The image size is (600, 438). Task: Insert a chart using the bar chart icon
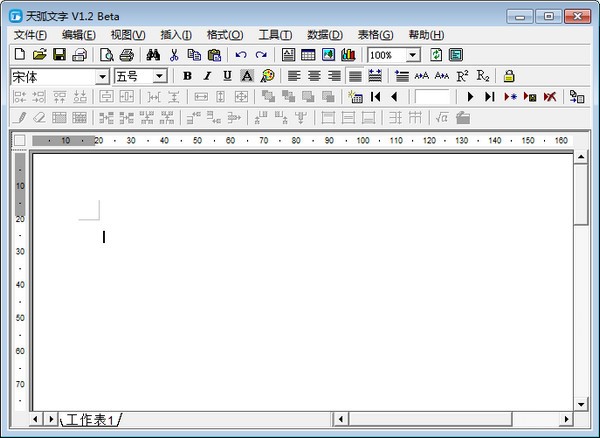pyautogui.click(x=348, y=55)
